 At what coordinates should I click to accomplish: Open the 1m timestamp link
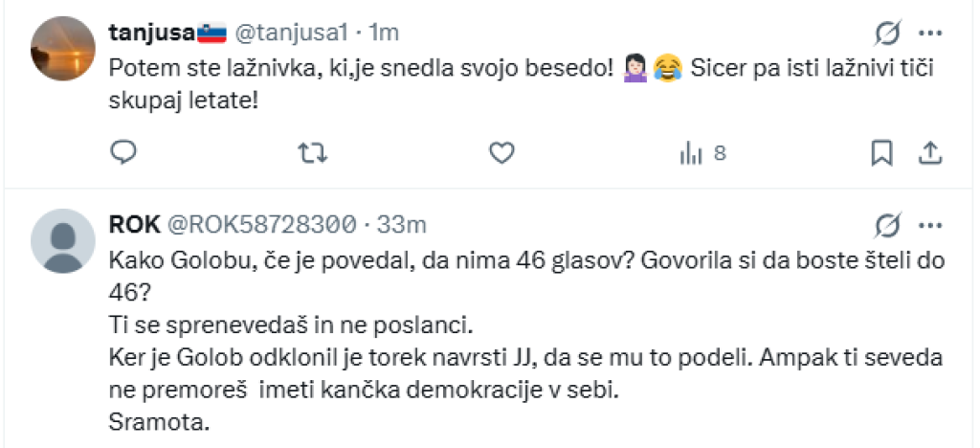383,33
